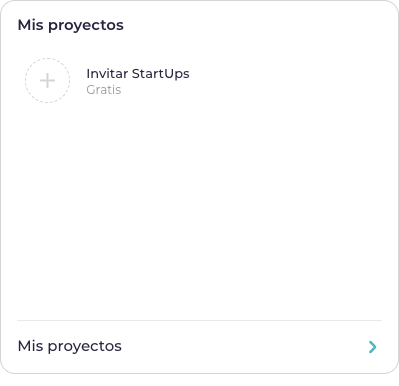399x386 pixels.
Task: Click the divider line above footer link
Action: coord(199,320)
